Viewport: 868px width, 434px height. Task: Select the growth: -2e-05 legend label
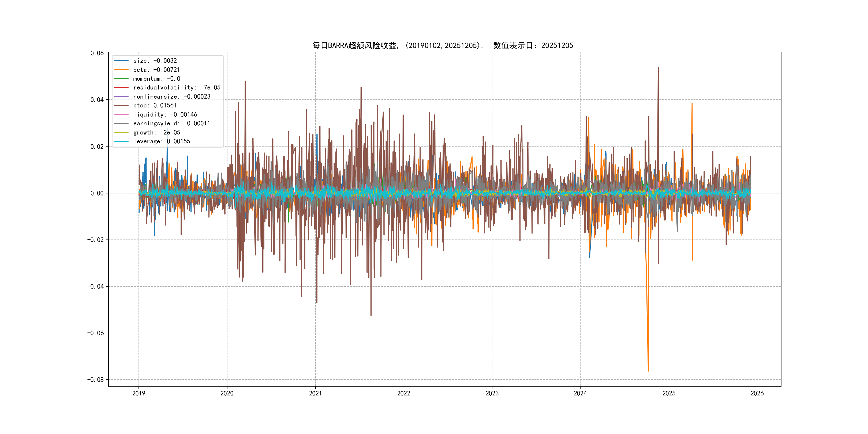[156, 132]
